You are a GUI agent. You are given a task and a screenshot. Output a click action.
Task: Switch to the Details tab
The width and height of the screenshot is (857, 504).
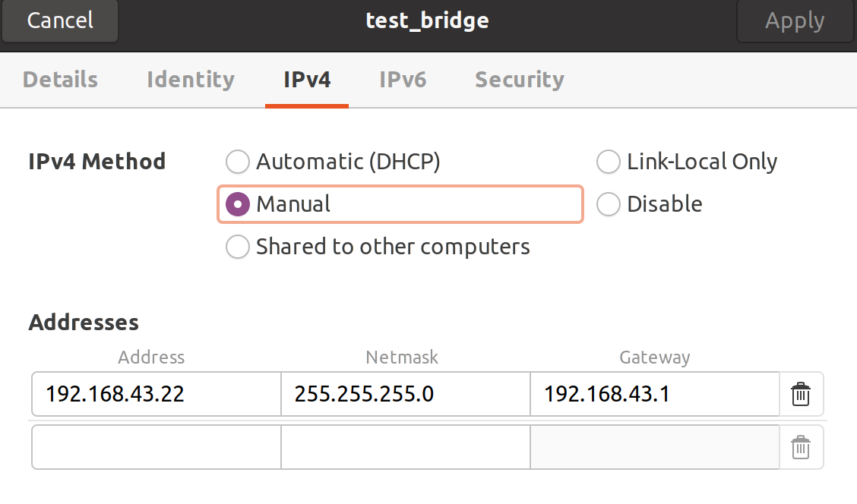click(x=60, y=80)
